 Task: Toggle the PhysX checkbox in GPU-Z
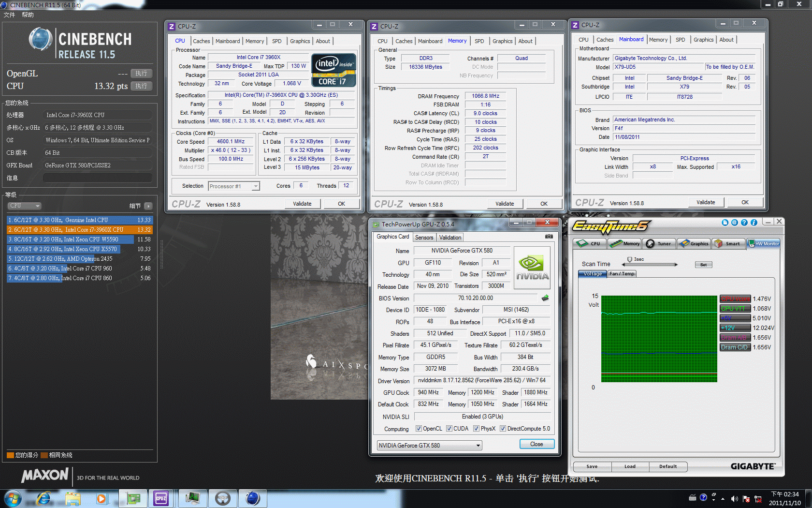click(477, 429)
